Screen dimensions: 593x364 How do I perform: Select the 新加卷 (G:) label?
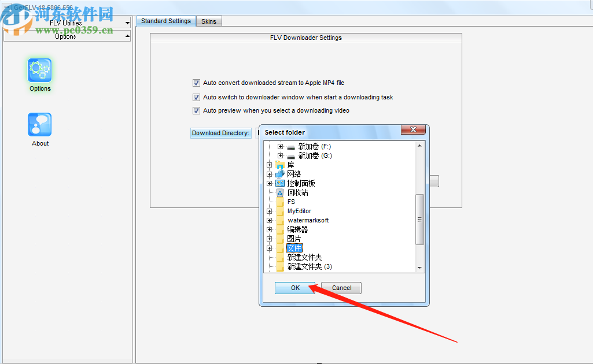click(315, 155)
